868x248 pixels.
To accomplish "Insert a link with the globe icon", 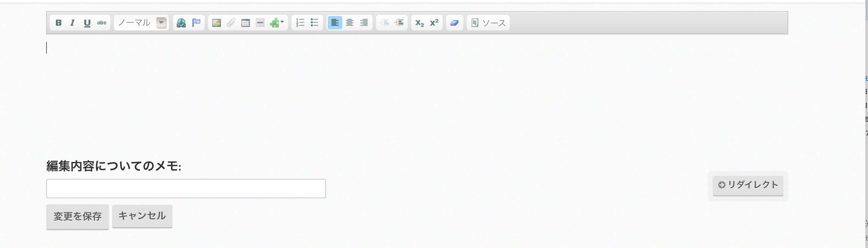I will pos(181,23).
